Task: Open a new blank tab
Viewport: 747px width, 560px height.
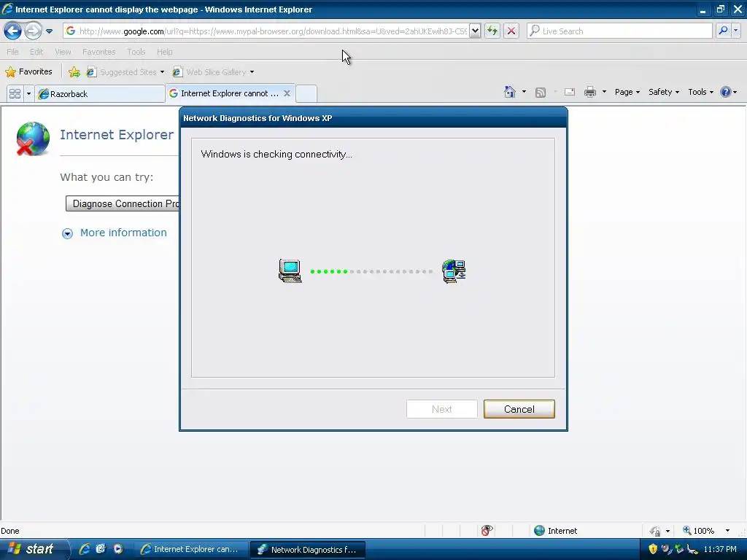Action: tap(306, 93)
